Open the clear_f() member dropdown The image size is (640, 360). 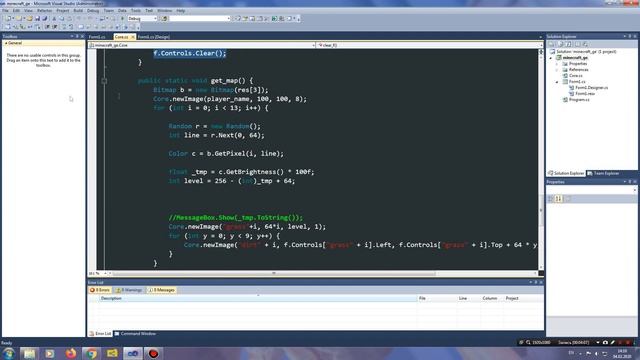(x=430, y=45)
